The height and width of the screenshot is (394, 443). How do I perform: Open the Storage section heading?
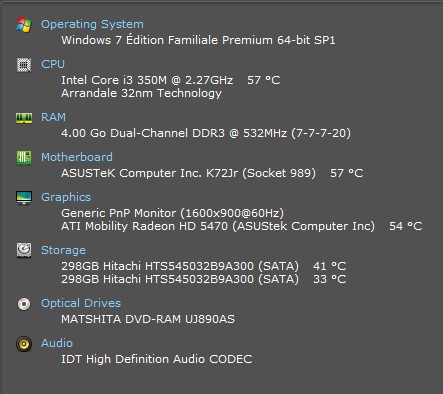[x=63, y=250]
